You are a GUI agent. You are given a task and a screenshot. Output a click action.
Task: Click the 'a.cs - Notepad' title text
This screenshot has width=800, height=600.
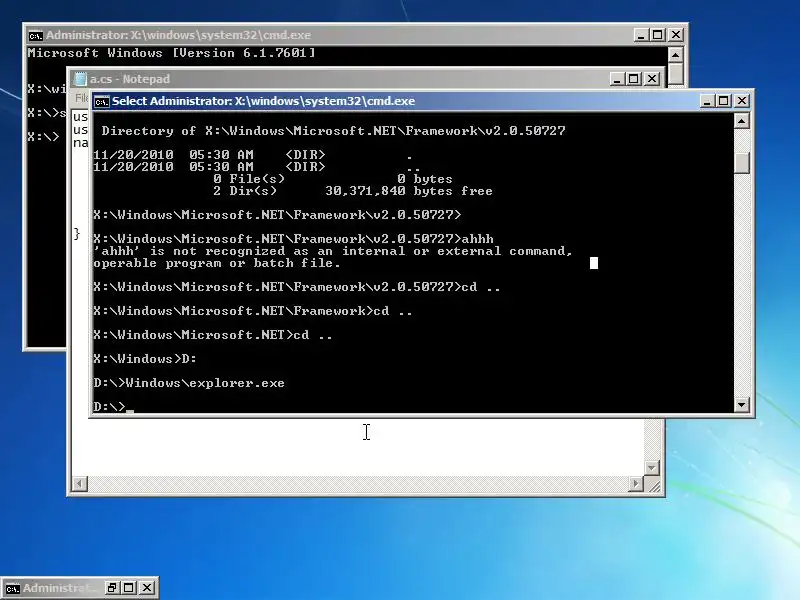(x=130, y=79)
